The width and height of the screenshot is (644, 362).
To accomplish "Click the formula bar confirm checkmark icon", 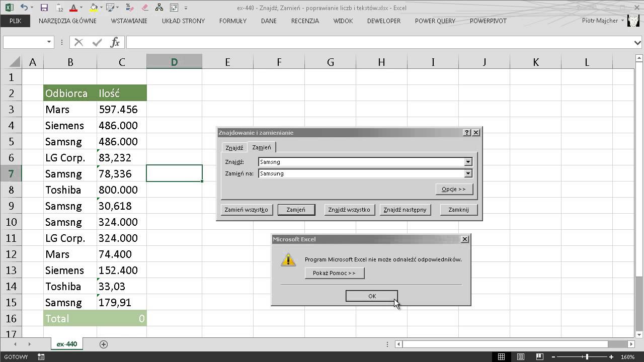I will [x=97, y=42].
